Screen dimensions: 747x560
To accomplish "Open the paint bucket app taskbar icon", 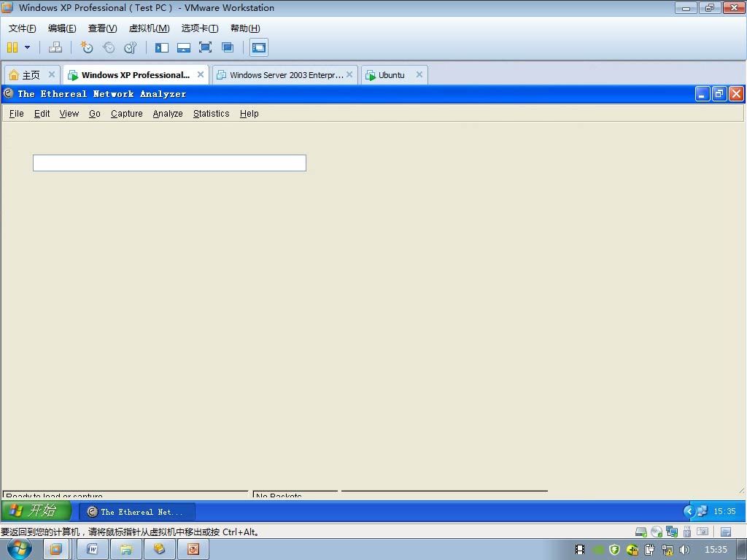I will point(159,550).
